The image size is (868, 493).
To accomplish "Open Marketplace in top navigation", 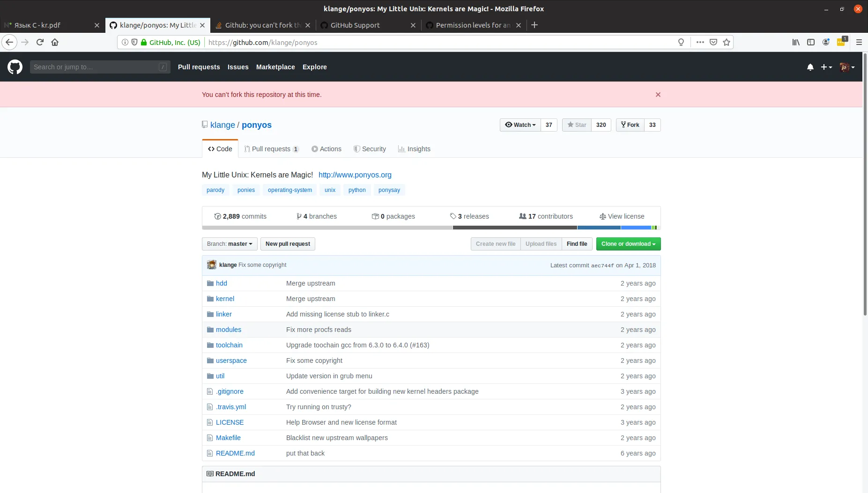I will pos(275,67).
